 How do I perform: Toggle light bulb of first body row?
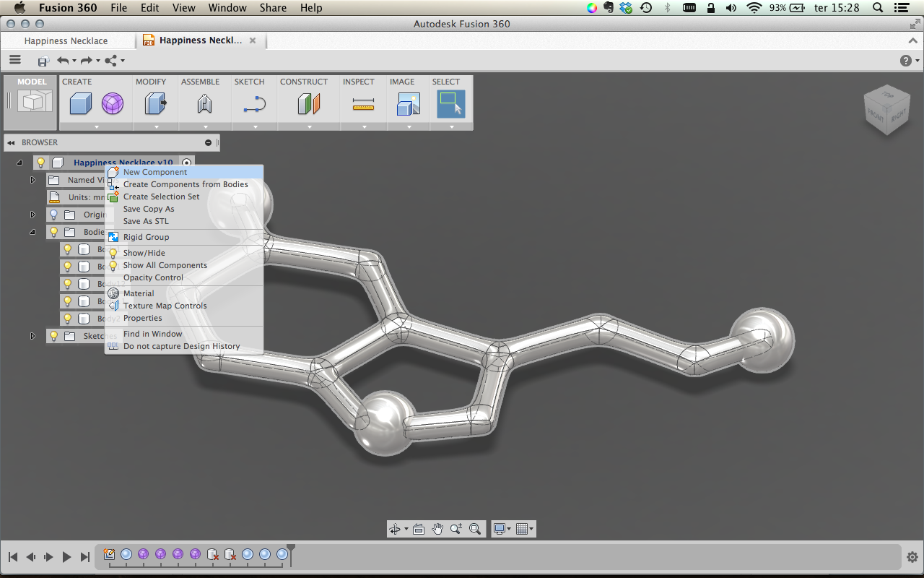click(x=67, y=249)
